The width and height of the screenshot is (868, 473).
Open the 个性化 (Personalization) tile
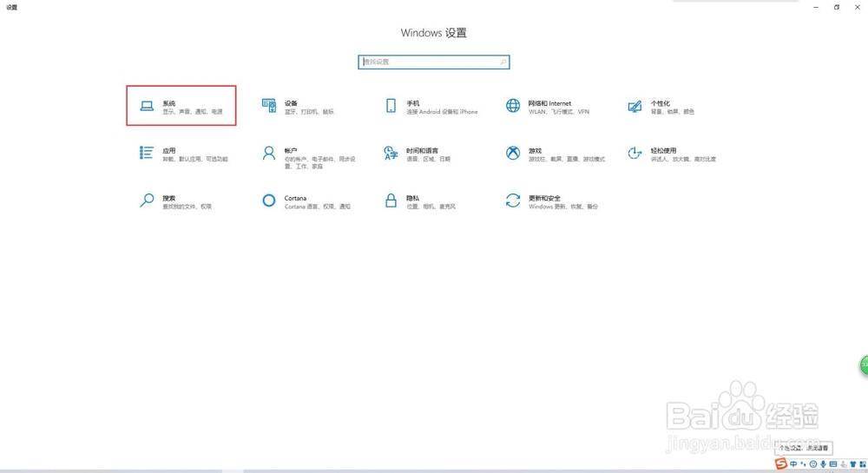coord(661,106)
